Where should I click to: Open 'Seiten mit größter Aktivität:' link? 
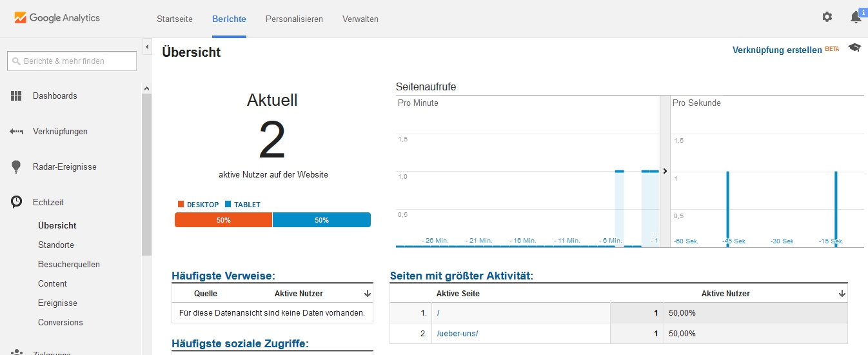[x=461, y=276]
